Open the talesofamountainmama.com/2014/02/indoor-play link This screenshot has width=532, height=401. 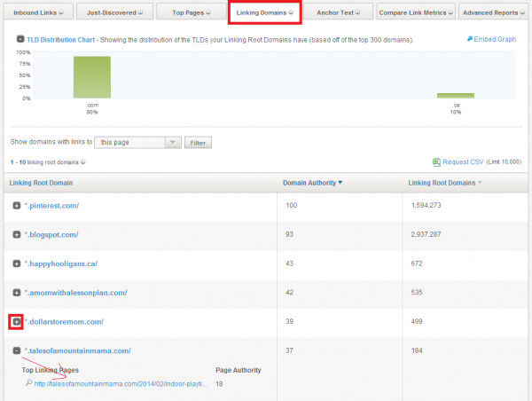pos(121,384)
